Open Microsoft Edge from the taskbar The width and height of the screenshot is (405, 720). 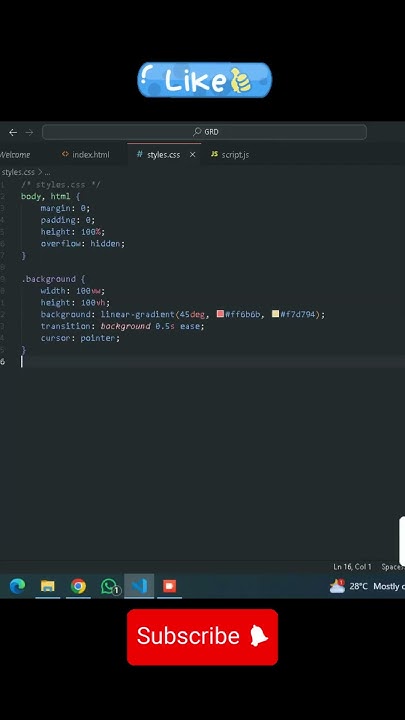point(17,586)
